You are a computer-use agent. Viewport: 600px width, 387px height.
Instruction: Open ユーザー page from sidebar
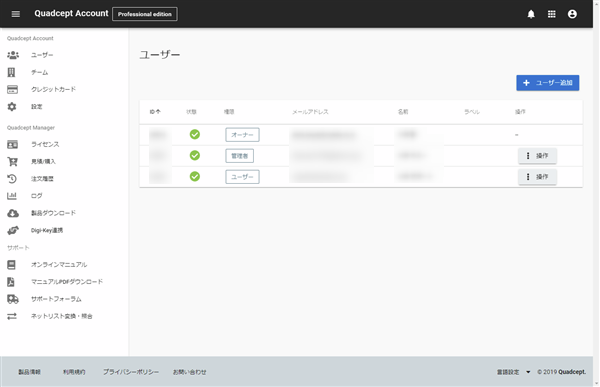pos(42,55)
